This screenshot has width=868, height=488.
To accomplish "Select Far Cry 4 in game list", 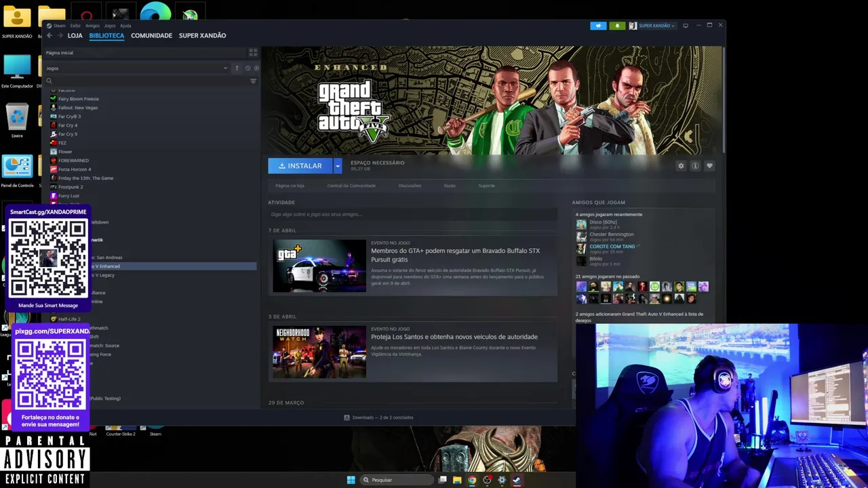I will [67, 125].
